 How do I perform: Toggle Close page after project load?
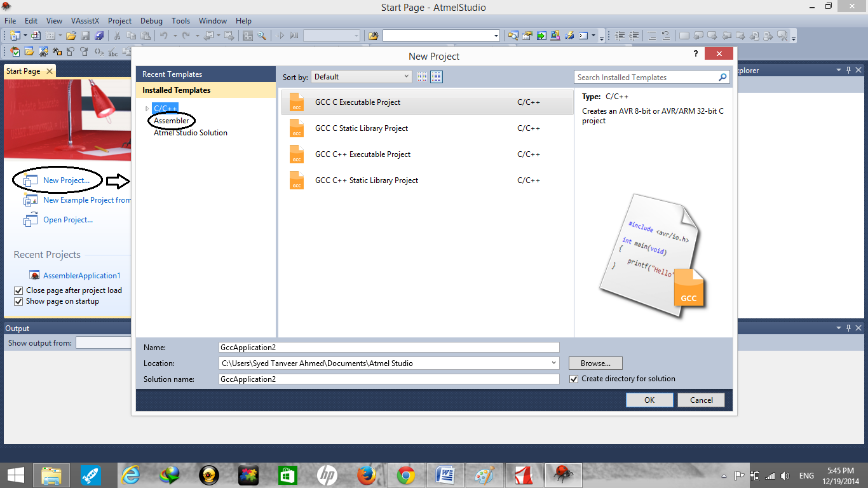(18, 290)
